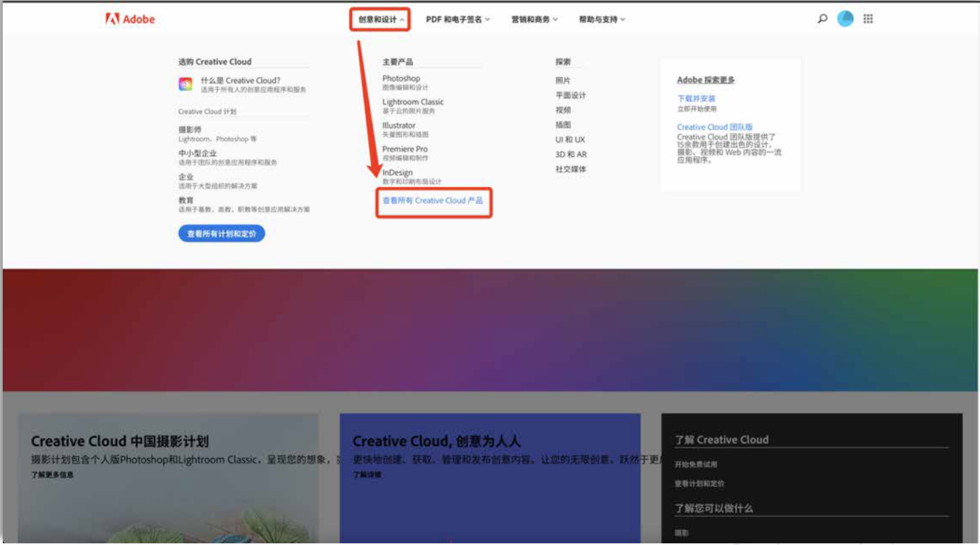The height and width of the screenshot is (545, 980).
Task: Open the 帮助与支持 menu
Action: click(599, 17)
